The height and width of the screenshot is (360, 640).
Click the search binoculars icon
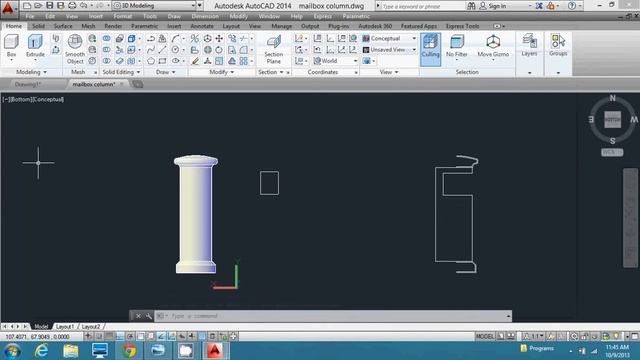[471, 6]
